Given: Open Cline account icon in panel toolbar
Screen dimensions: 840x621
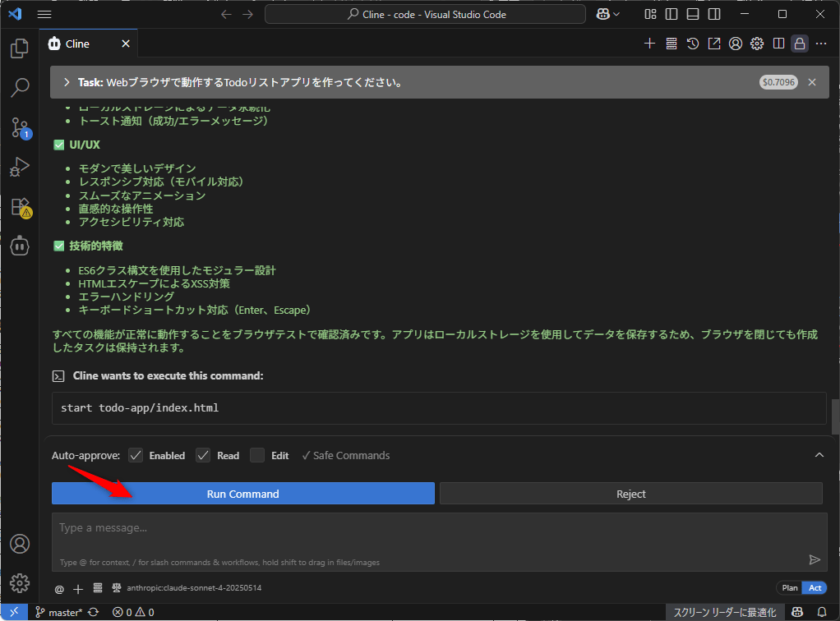Looking at the screenshot, I should 736,44.
